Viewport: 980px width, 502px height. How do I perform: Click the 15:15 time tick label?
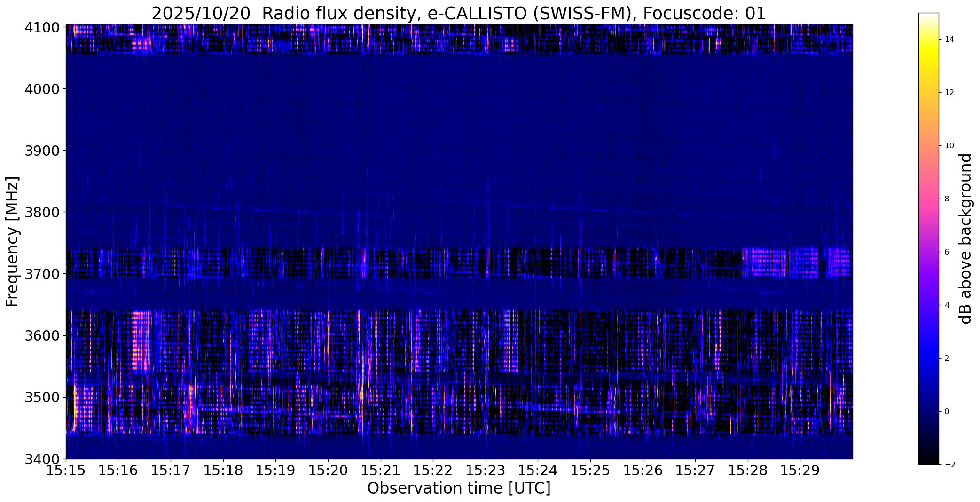[x=66, y=470]
